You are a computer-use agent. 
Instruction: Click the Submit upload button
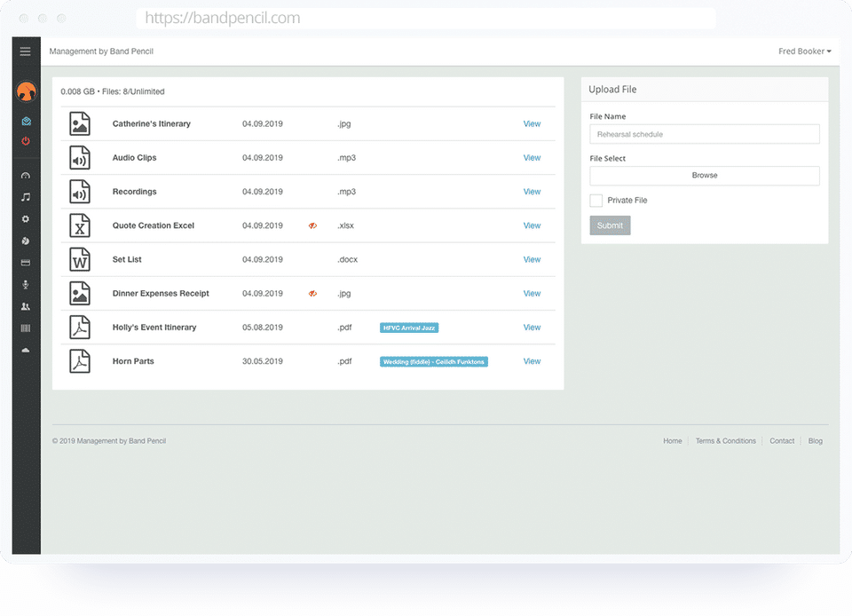pyautogui.click(x=611, y=225)
